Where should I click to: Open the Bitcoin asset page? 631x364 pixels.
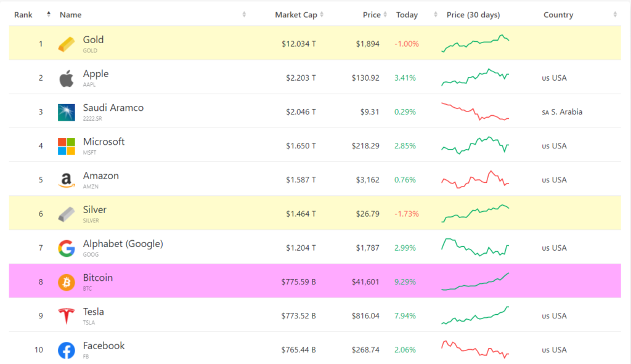pyautogui.click(x=98, y=278)
